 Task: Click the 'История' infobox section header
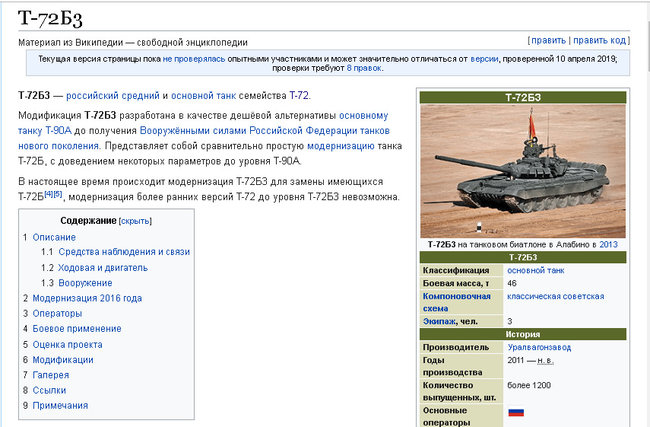pyautogui.click(x=523, y=334)
